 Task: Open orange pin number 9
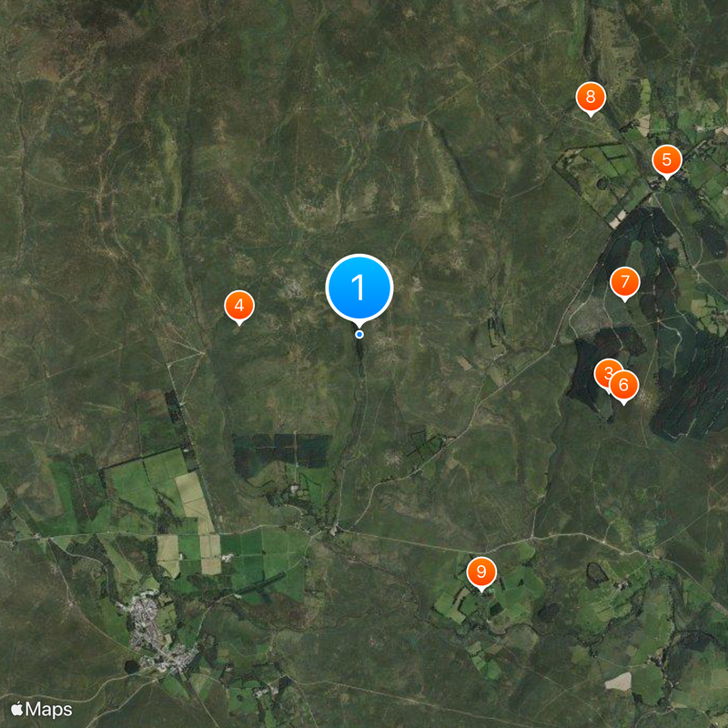481,573
